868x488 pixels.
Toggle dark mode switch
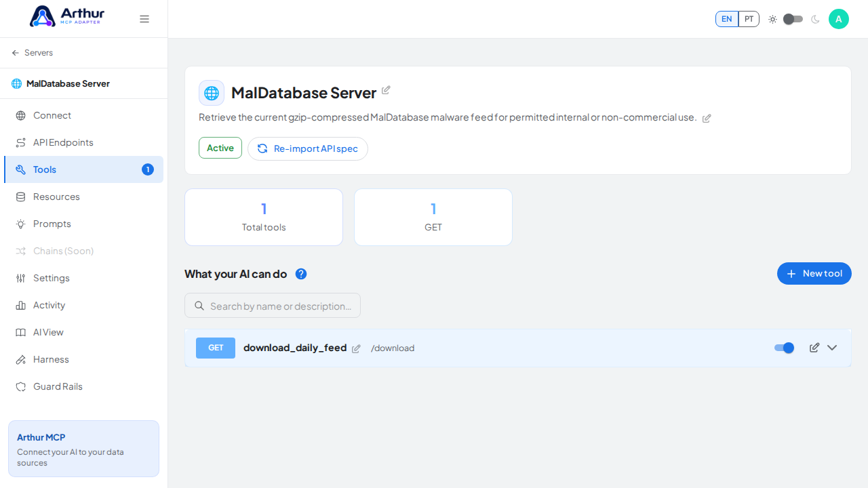point(793,19)
